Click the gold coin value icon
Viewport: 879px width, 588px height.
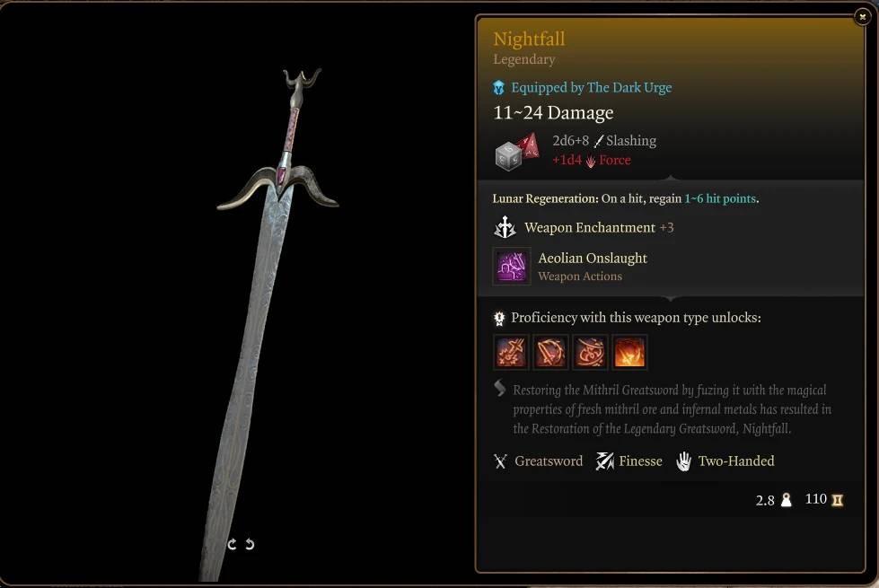tap(837, 499)
